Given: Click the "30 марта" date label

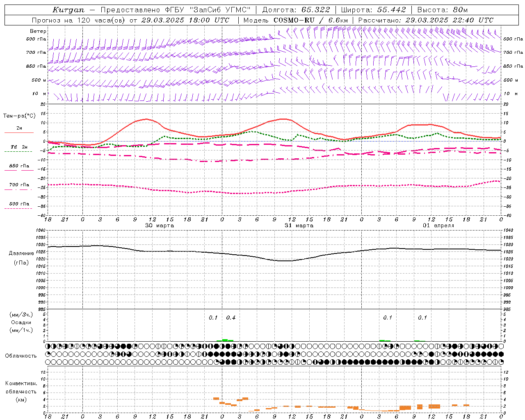Looking at the screenshot, I should click(x=160, y=226).
